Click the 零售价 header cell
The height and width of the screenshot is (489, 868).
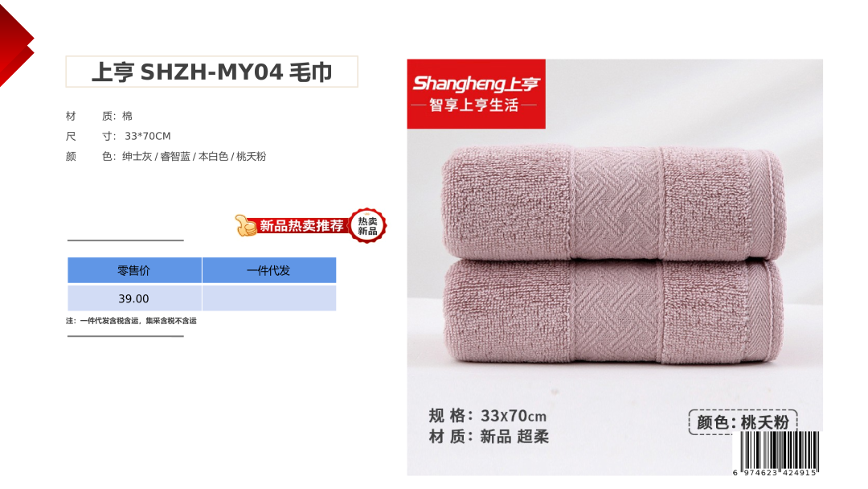pos(134,270)
